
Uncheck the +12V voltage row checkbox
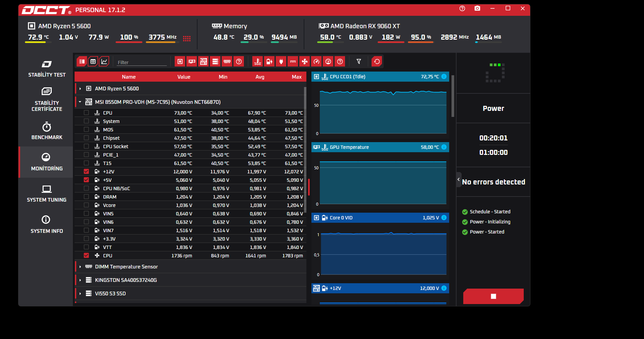click(86, 171)
